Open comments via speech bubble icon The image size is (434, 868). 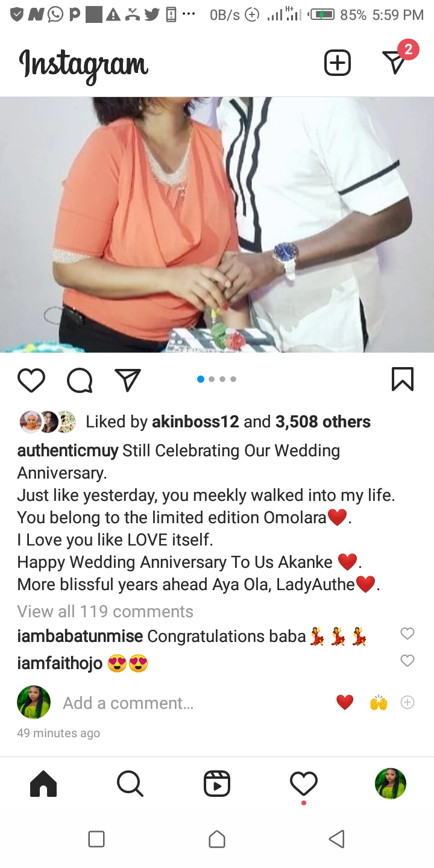(80, 380)
